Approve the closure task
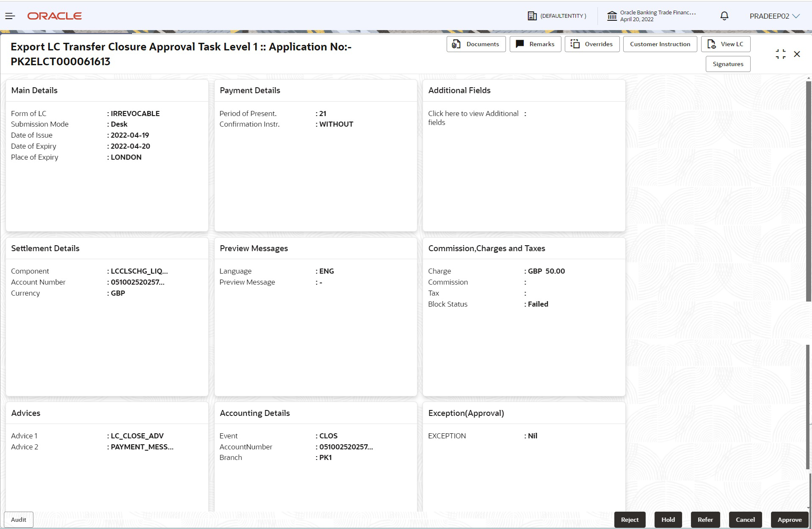Screen dimensions: 812x529 [x=789, y=520]
